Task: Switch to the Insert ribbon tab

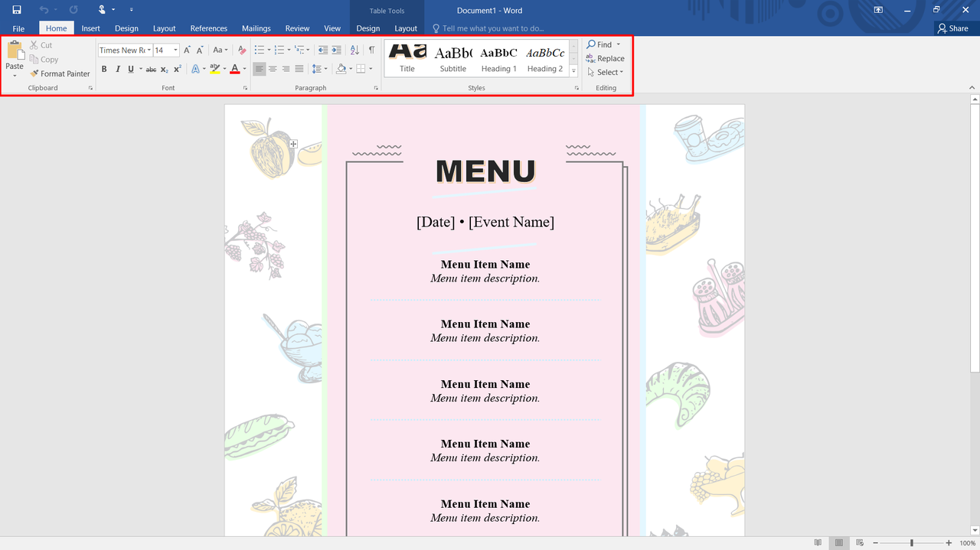Action: [90, 28]
